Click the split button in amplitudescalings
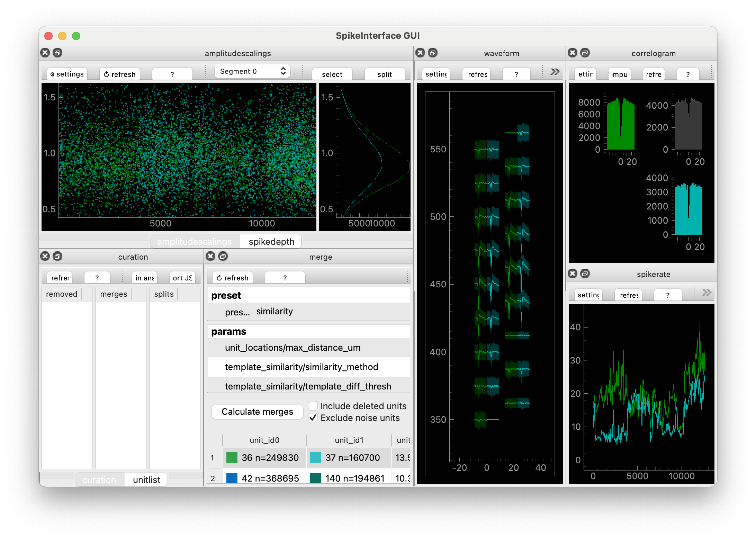 385,74
